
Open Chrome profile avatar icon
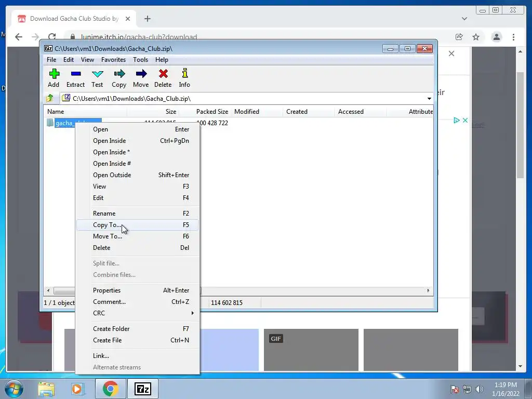[496, 37]
